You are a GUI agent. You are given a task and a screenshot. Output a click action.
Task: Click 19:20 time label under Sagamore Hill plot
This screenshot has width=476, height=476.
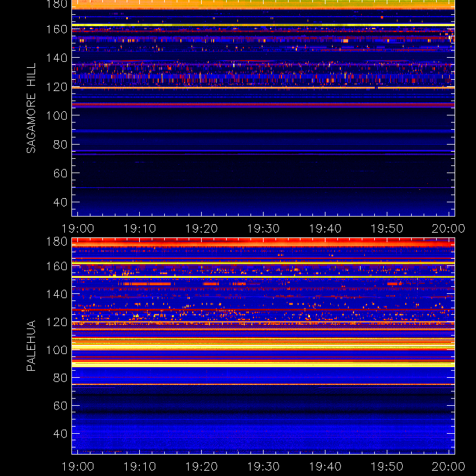pos(201,228)
